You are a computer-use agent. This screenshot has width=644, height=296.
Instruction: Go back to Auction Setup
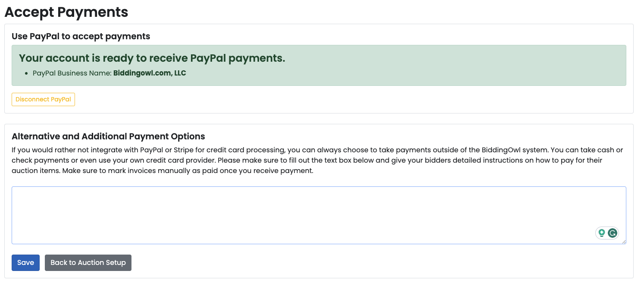click(x=88, y=263)
